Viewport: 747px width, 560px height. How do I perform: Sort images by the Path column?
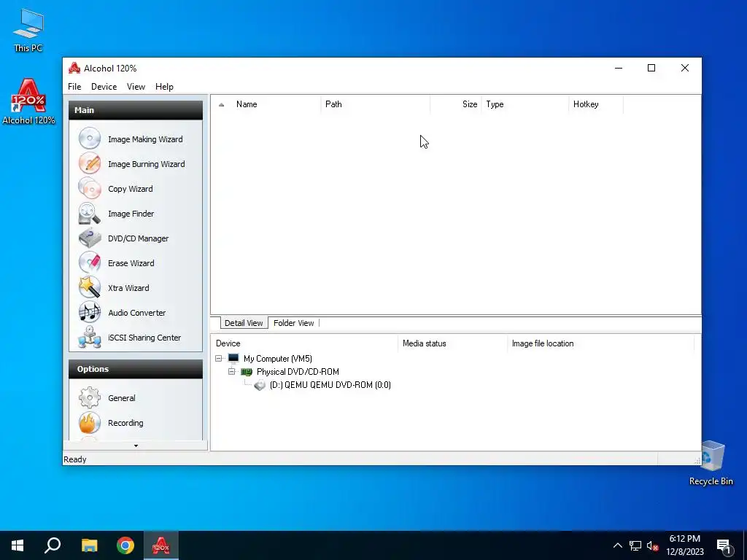376,104
